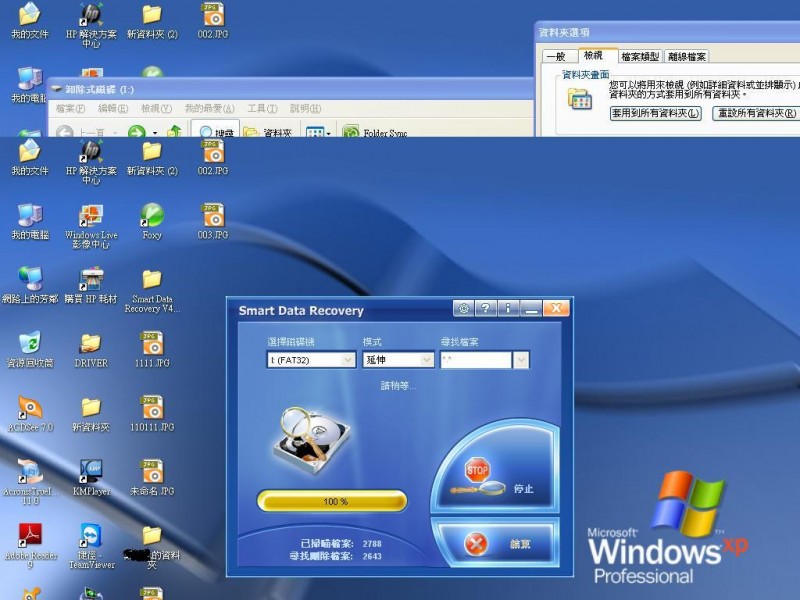Click Folder Sync in the Explorer toolbar
The width and height of the screenshot is (800, 600).
click(375, 133)
